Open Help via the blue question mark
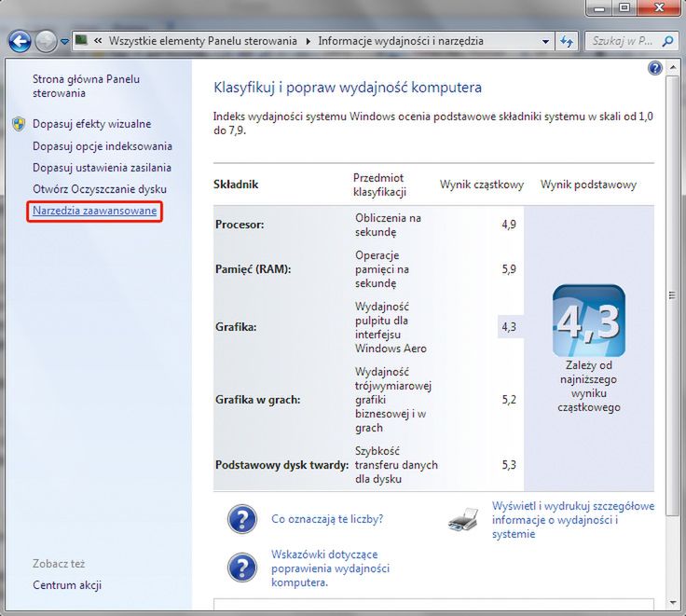This screenshot has height=616, width=686. click(x=655, y=68)
